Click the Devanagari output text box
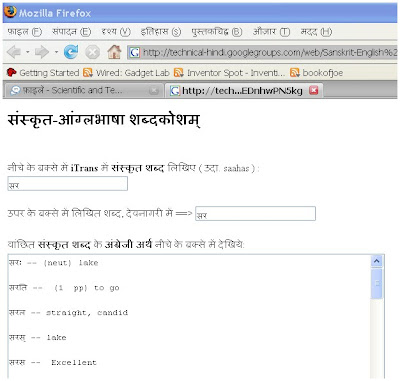Screen dimensions: 400x381 255,213
